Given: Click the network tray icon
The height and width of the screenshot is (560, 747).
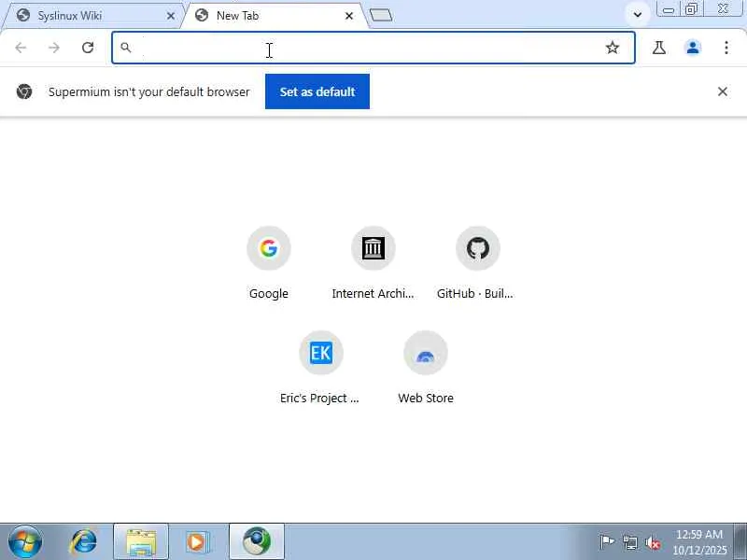Looking at the screenshot, I should click(x=630, y=542).
